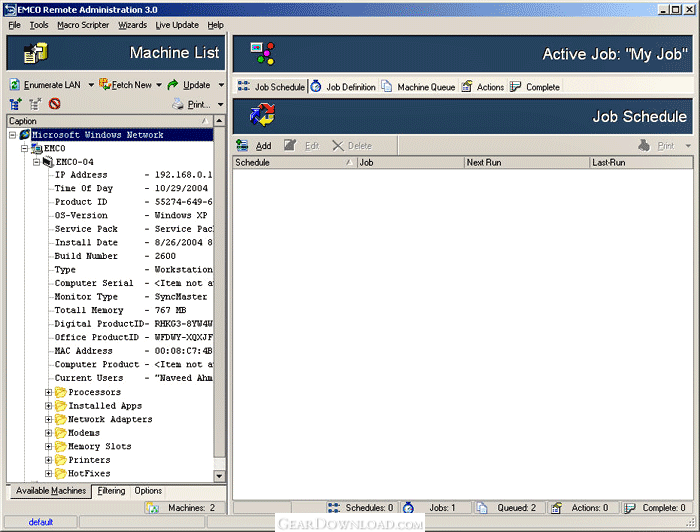The width and height of the screenshot is (700, 532).
Task: Open the Job Schedule tab
Action: [x=271, y=87]
